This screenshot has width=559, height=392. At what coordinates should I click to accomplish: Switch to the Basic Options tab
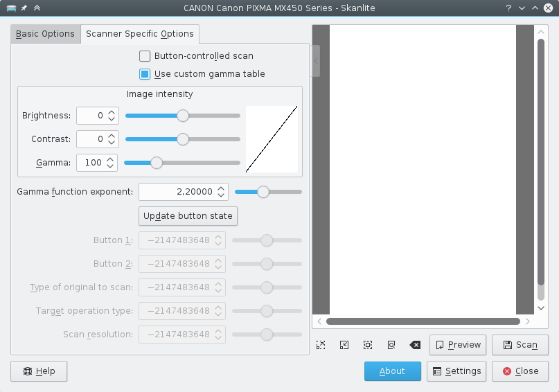click(x=45, y=34)
